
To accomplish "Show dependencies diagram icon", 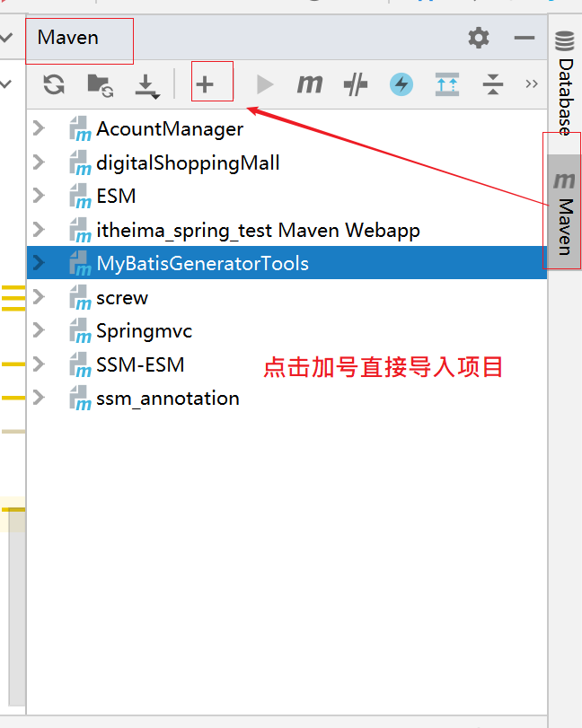I will point(447,84).
